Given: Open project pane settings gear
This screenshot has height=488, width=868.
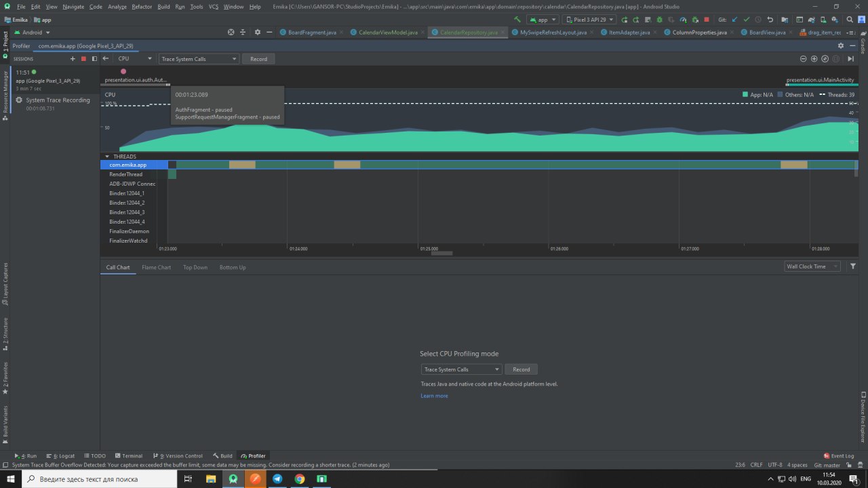Looking at the screenshot, I should tap(257, 32).
